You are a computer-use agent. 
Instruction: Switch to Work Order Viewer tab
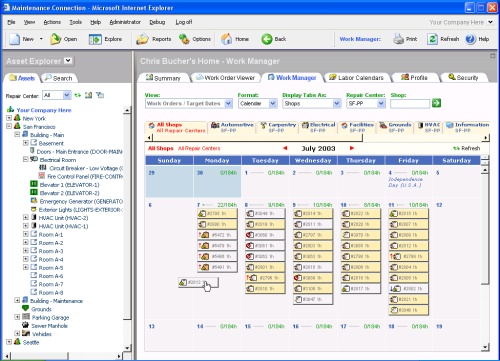pos(226,78)
